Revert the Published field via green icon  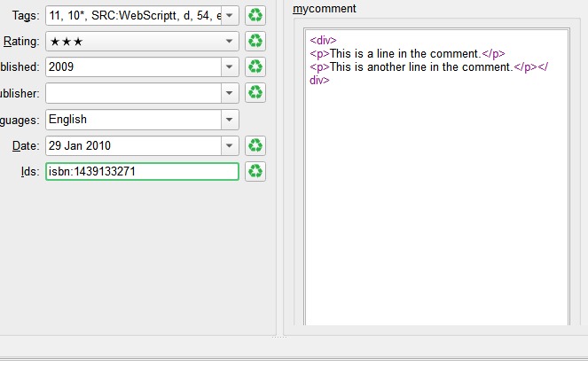(255, 66)
